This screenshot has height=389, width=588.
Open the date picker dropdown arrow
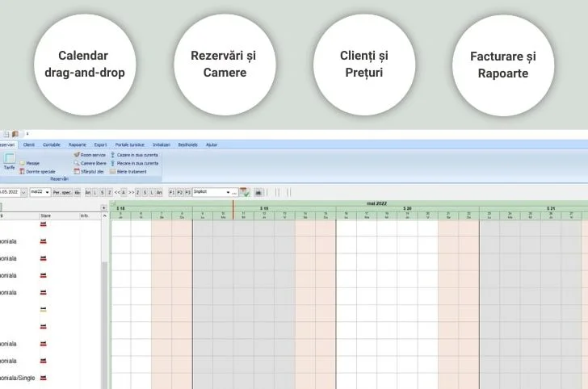pyautogui.click(x=23, y=193)
